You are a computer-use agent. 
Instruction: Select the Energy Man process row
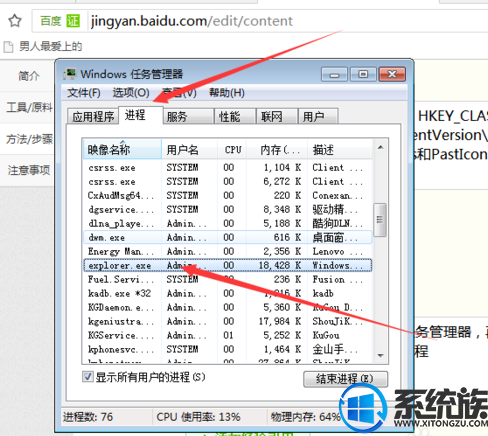[228, 251]
